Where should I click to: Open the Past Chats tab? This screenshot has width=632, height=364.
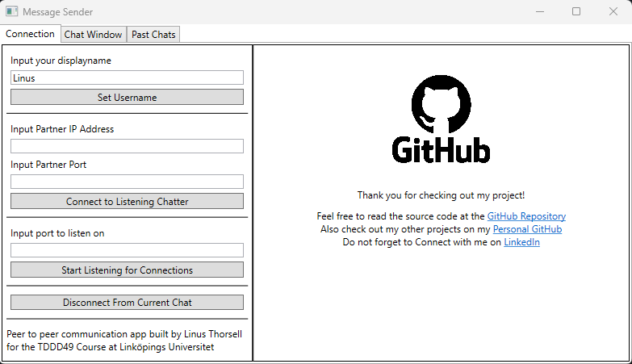pos(153,35)
